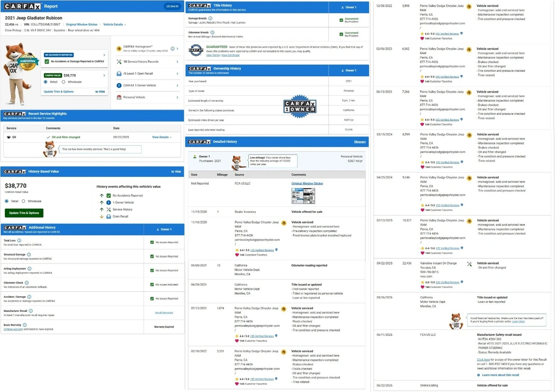Hide the History-Based Value section
Viewport: 555px width, 392px height.
(x=176, y=171)
